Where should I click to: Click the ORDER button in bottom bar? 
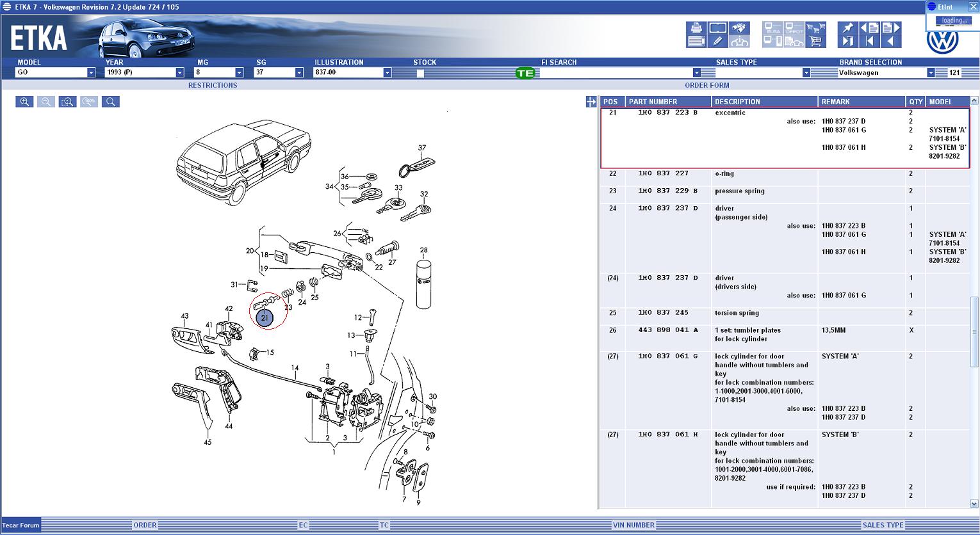click(x=145, y=525)
